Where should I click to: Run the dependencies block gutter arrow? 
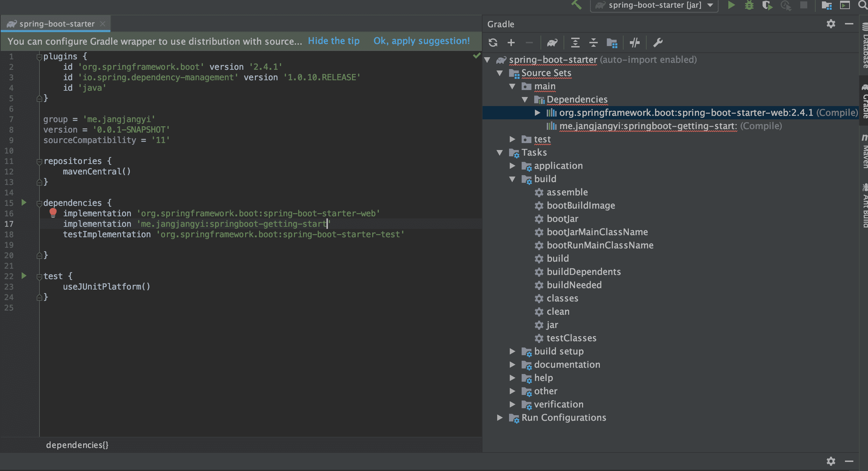(x=24, y=202)
